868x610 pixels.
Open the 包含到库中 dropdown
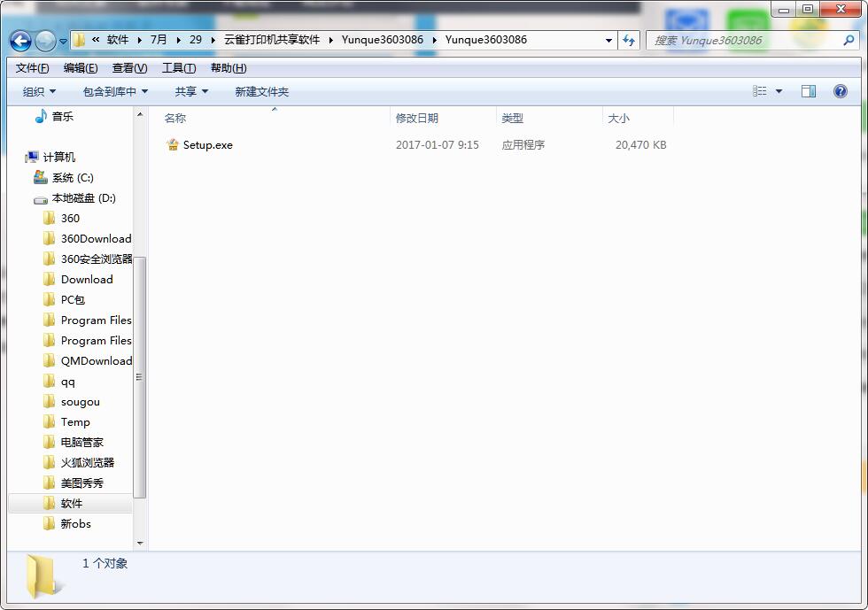pos(115,92)
